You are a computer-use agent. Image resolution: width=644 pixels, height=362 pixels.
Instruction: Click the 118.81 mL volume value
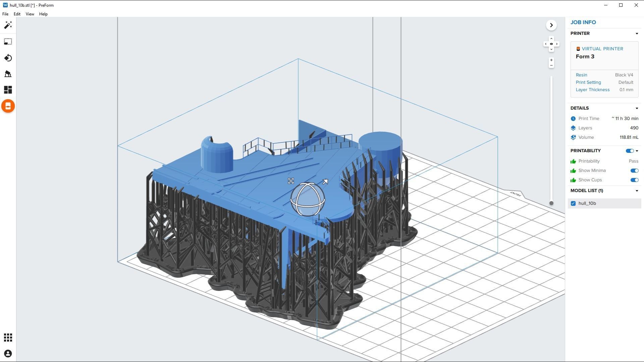[629, 137]
